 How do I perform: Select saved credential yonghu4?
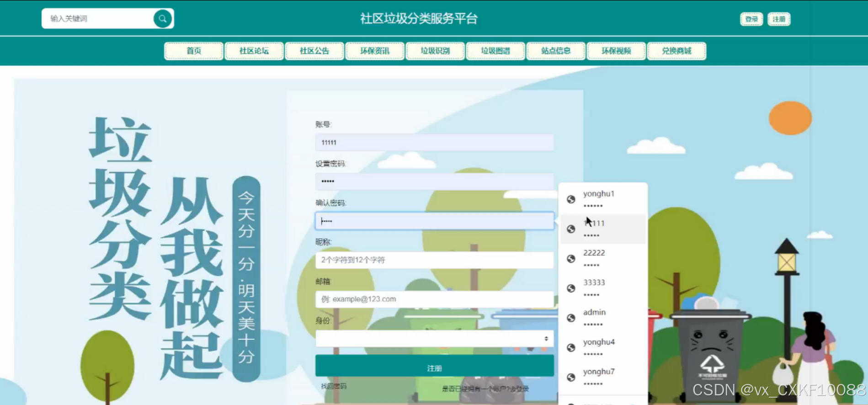point(603,348)
